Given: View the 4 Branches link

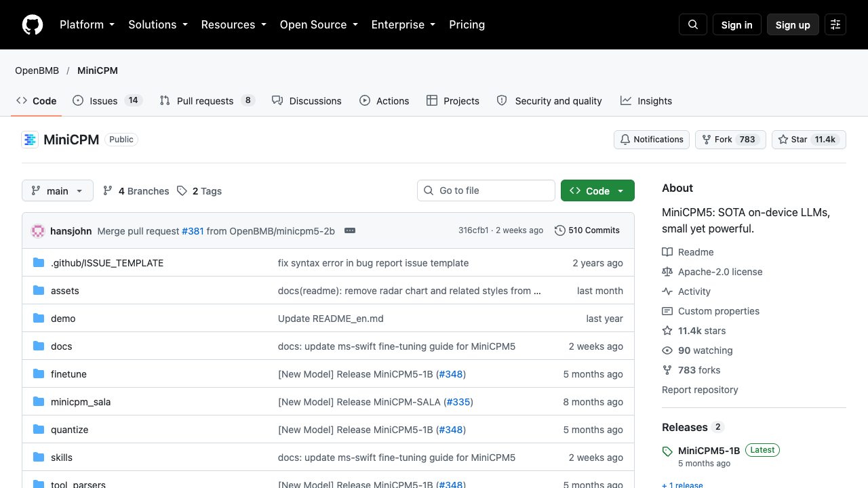Looking at the screenshot, I should (136, 191).
